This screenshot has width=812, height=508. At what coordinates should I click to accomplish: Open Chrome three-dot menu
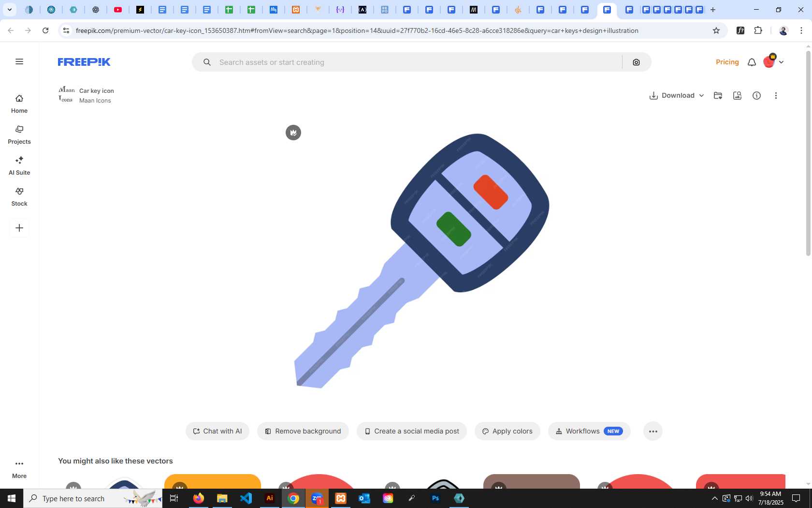tap(801, 30)
